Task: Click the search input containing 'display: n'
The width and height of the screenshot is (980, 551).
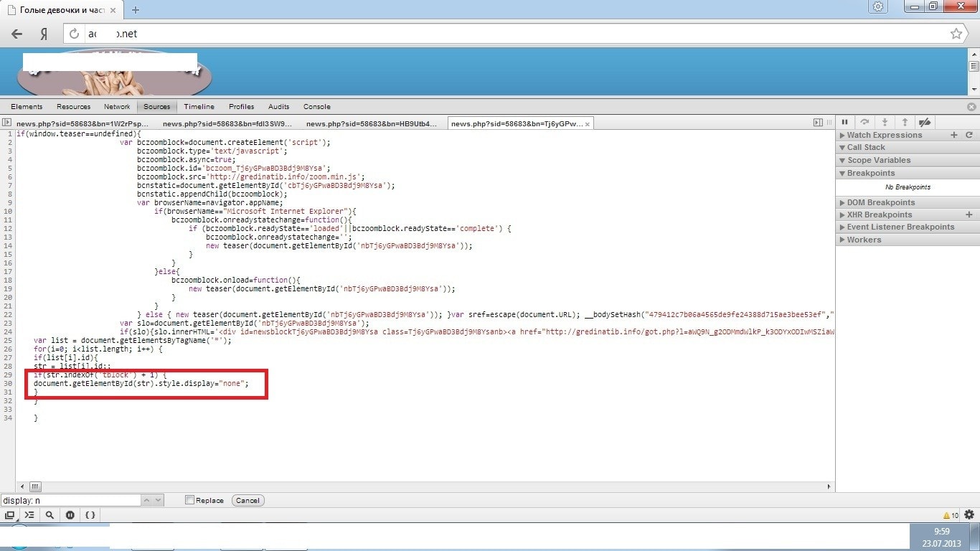Action: click(x=70, y=500)
